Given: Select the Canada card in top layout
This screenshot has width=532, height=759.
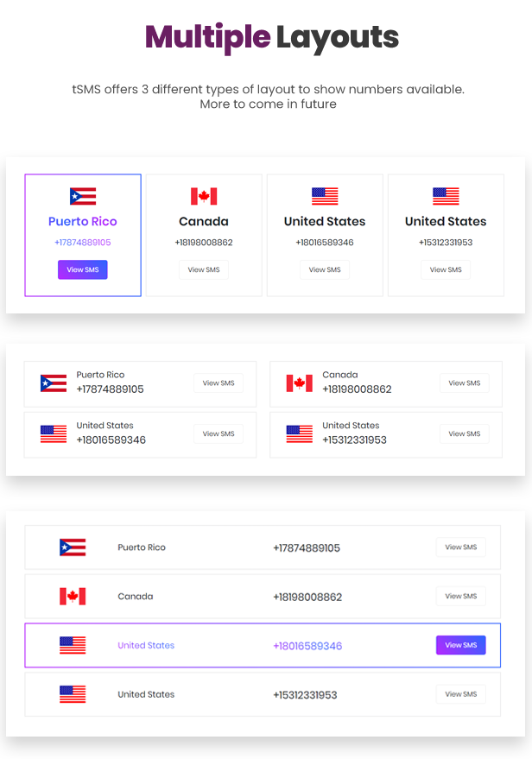Looking at the screenshot, I should pos(204,235).
